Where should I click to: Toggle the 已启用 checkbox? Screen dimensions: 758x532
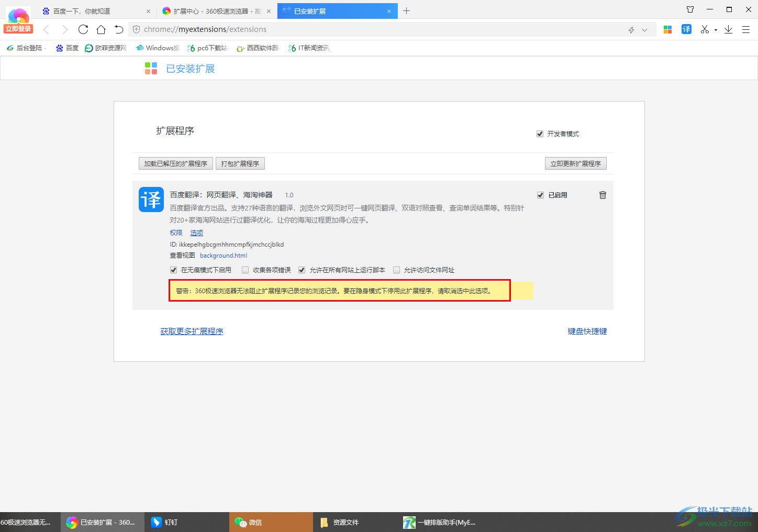[x=540, y=195]
